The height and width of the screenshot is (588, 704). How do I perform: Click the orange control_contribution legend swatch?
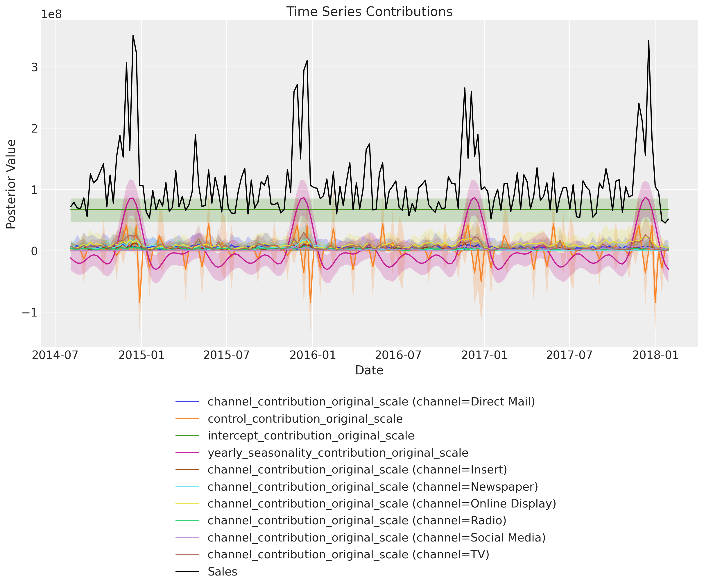(x=187, y=419)
